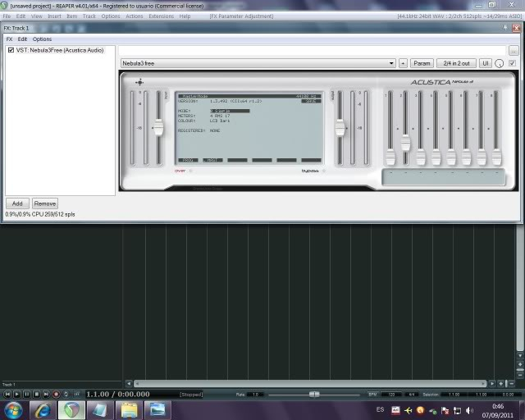Toggle the Nebula bypass LED
Screen dimensions: 525x420
point(324,171)
